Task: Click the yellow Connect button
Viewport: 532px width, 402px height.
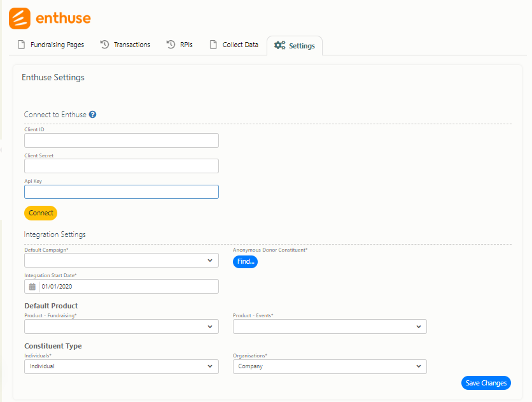Action: pos(41,213)
